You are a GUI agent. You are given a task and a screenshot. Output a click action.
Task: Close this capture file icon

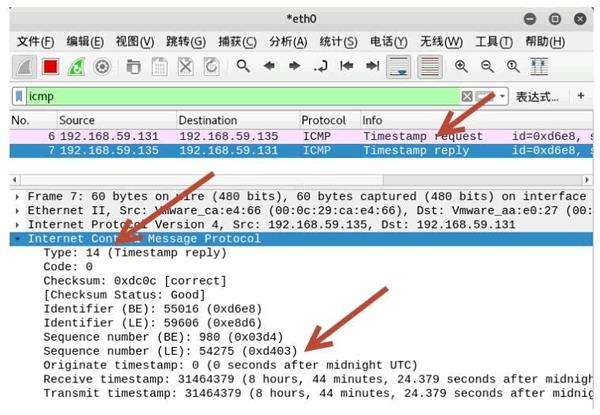point(186,67)
